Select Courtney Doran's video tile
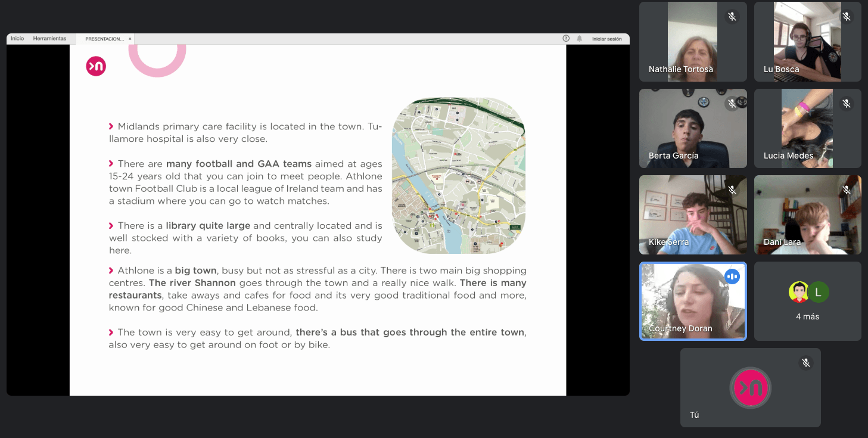Image resolution: width=868 pixels, height=438 pixels. (692, 301)
